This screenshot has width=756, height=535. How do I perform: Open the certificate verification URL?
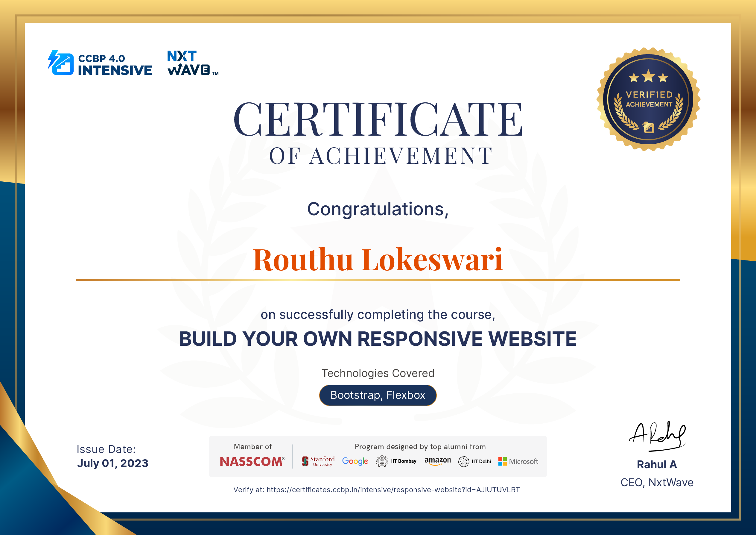pyautogui.click(x=378, y=490)
